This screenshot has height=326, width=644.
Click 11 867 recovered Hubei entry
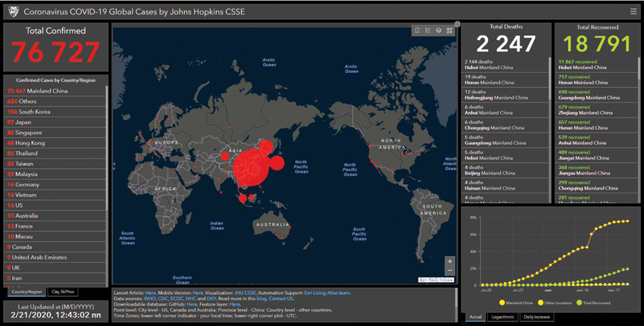pos(597,64)
